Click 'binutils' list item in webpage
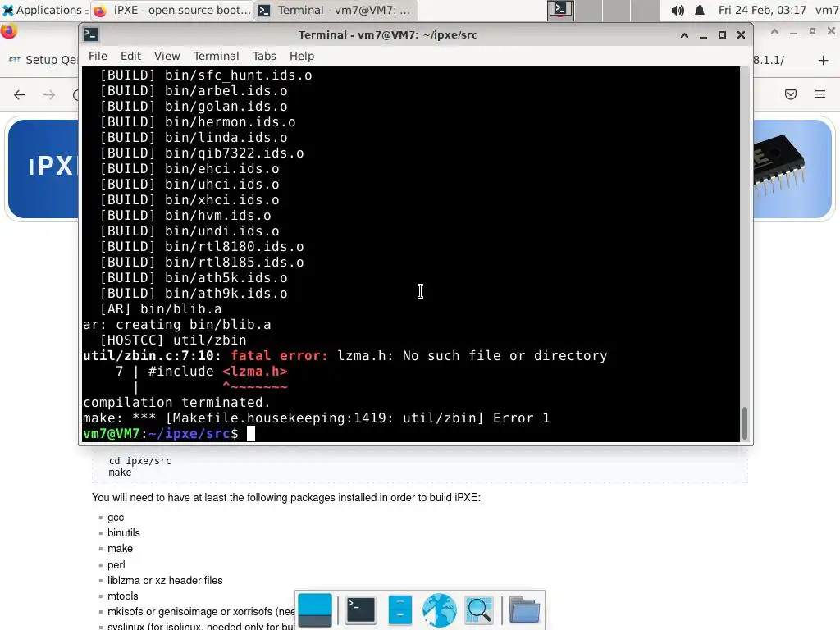This screenshot has height=630, width=840. coord(124,533)
